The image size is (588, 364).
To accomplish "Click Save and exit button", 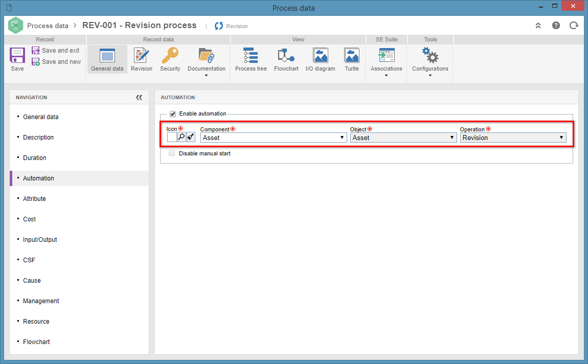I will pos(56,50).
